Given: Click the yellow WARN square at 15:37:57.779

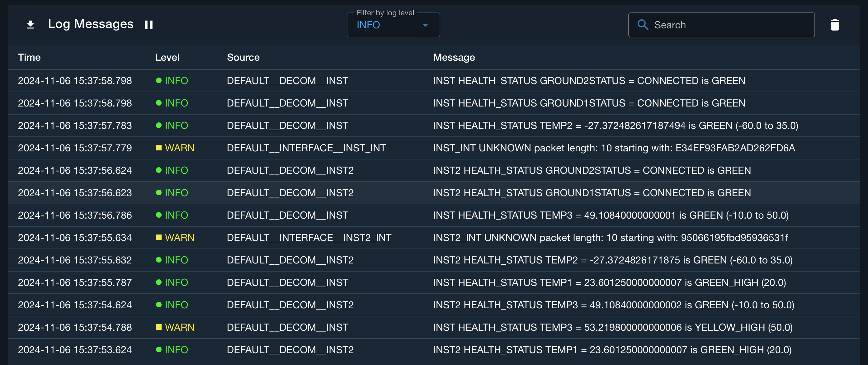Looking at the screenshot, I should (x=159, y=148).
